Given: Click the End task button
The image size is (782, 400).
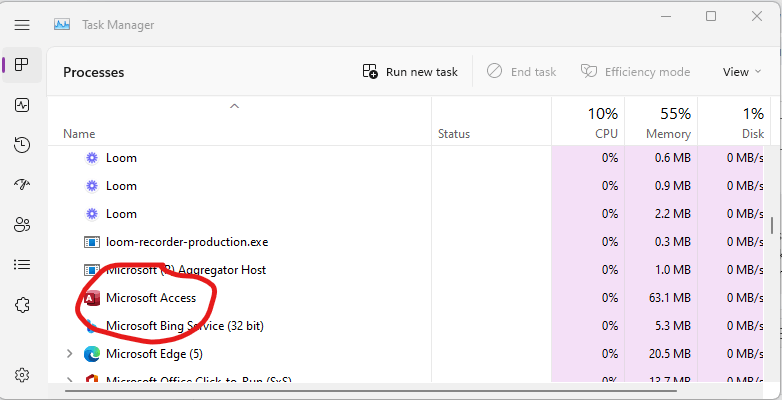Looking at the screenshot, I should coord(522,72).
